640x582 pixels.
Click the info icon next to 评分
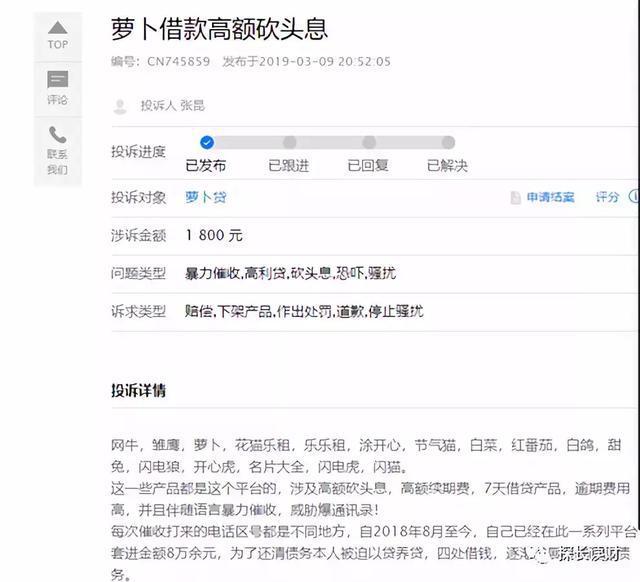click(x=634, y=196)
